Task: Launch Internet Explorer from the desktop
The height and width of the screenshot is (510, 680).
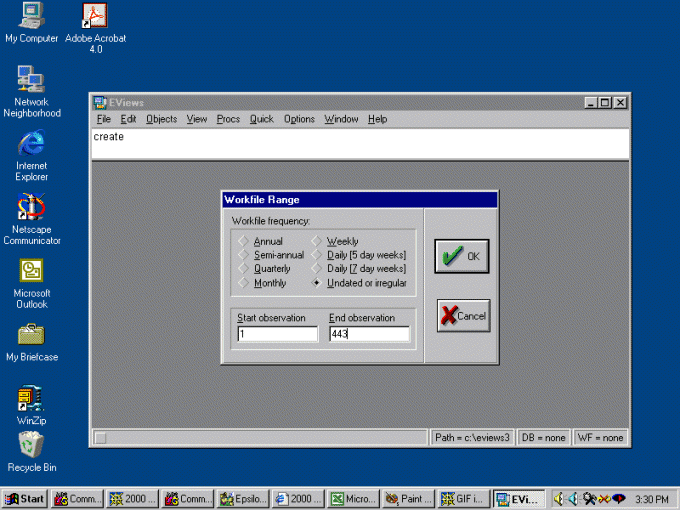Action: (x=31, y=144)
